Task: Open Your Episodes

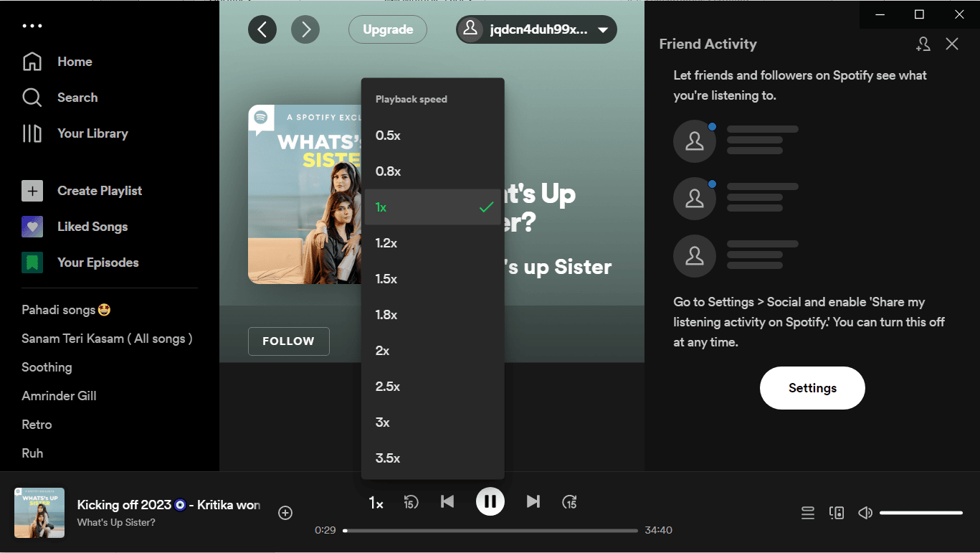Action: pyautogui.click(x=80, y=263)
